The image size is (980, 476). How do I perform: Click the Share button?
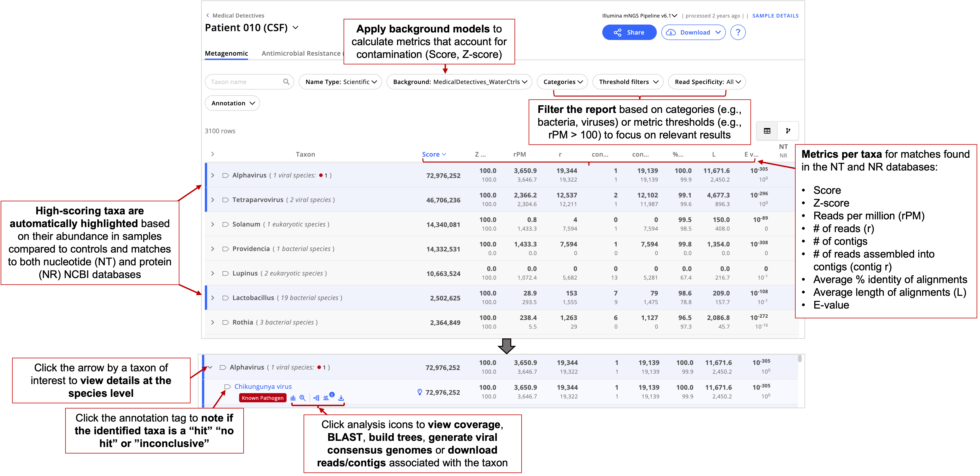point(629,32)
